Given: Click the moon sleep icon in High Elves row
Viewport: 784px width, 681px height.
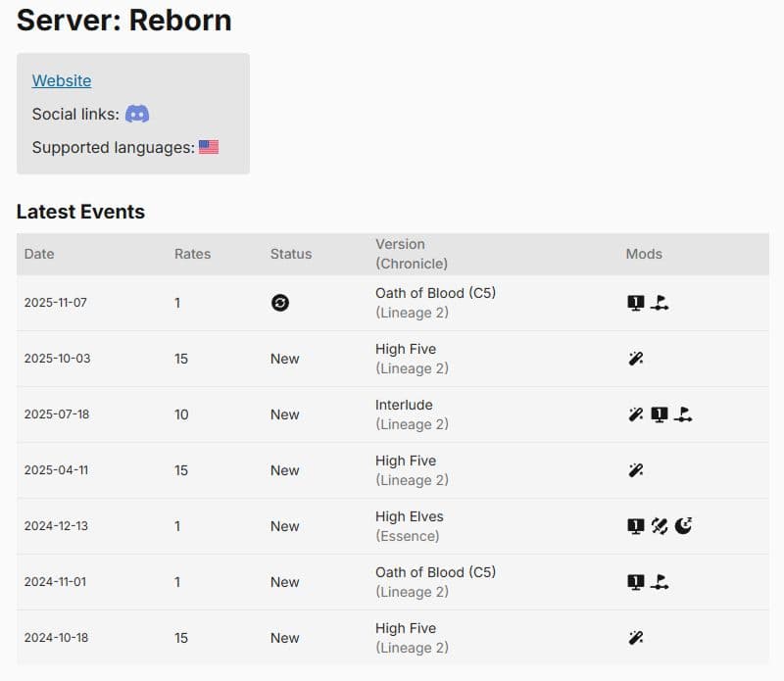Looking at the screenshot, I should tap(683, 526).
